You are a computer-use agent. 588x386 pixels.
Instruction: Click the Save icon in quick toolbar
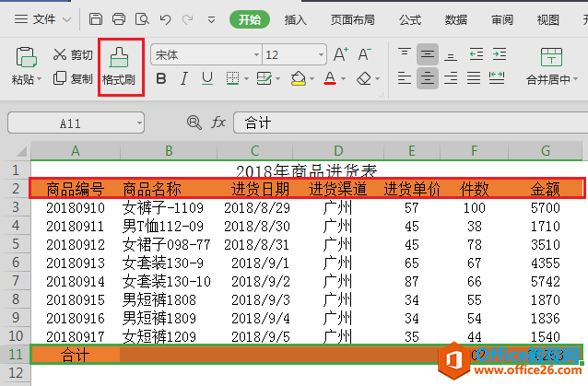[97, 18]
